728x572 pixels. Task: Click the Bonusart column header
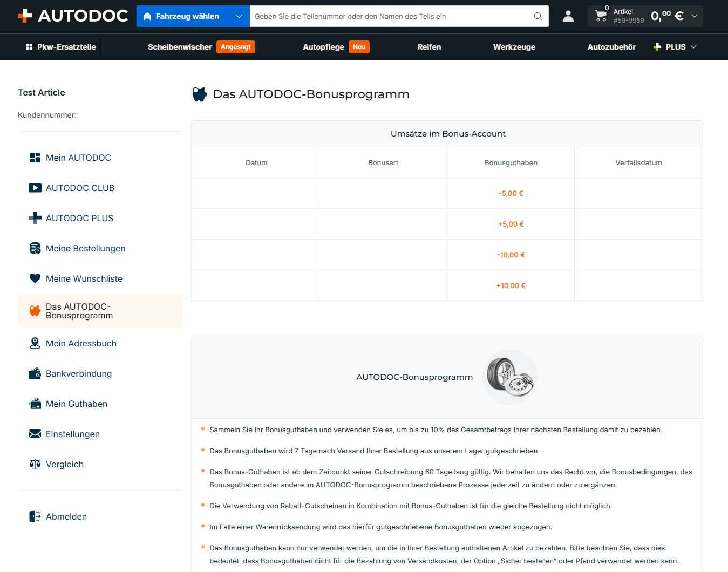pos(383,162)
